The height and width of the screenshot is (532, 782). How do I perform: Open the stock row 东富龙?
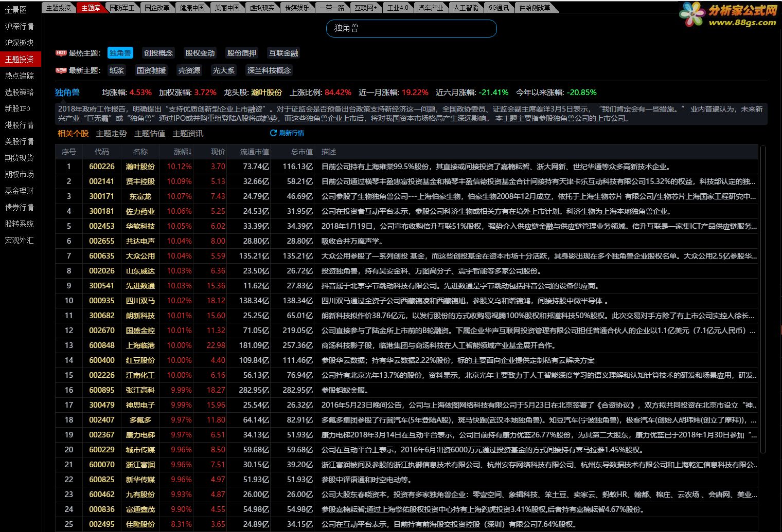tap(406, 196)
